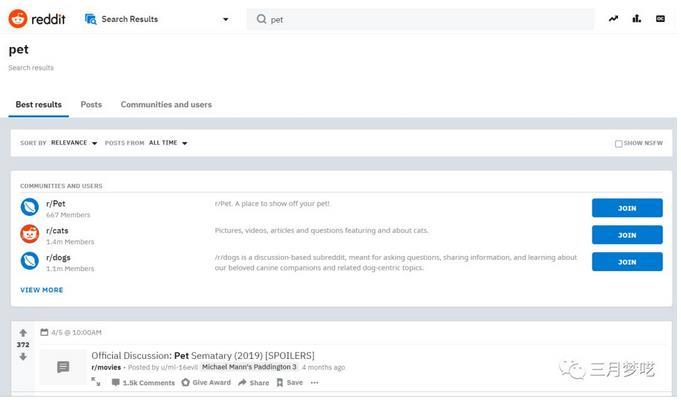Click Give Award on the post

[x=206, y=382]
